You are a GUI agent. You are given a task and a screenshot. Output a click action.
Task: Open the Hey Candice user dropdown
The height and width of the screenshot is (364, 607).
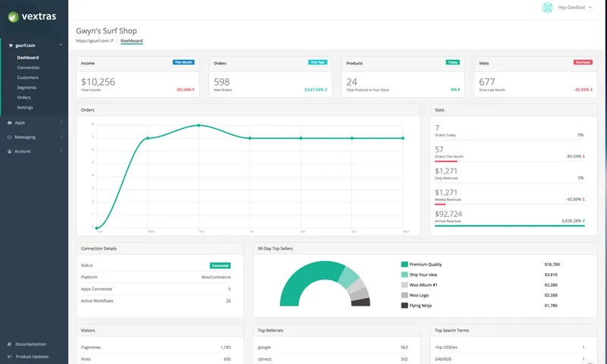(575, 8)
